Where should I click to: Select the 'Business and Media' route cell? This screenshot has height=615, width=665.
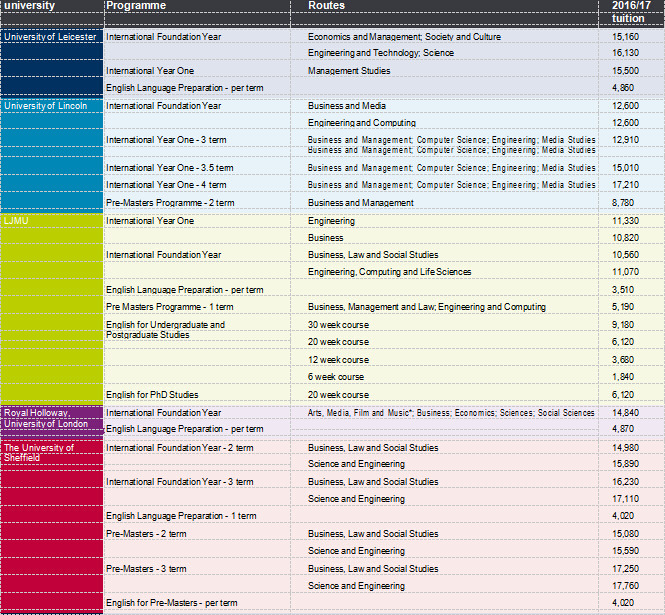tap(346, 106)
